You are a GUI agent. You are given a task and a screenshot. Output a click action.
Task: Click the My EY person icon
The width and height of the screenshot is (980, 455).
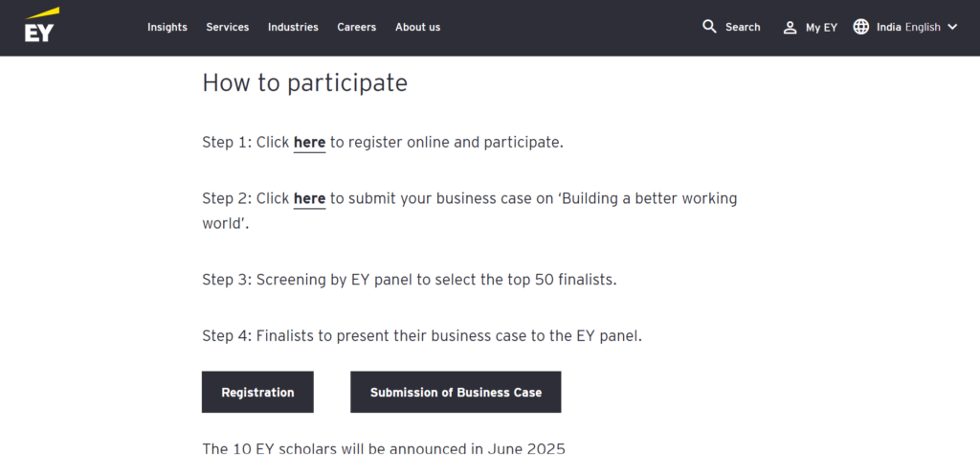coord(790,27)
